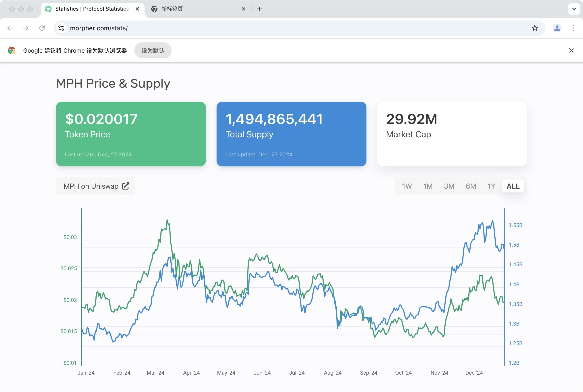Expand the tab search dropdown arrow
Image resolution: width=583 pixels, height=392 pixels.
point(574,9)
